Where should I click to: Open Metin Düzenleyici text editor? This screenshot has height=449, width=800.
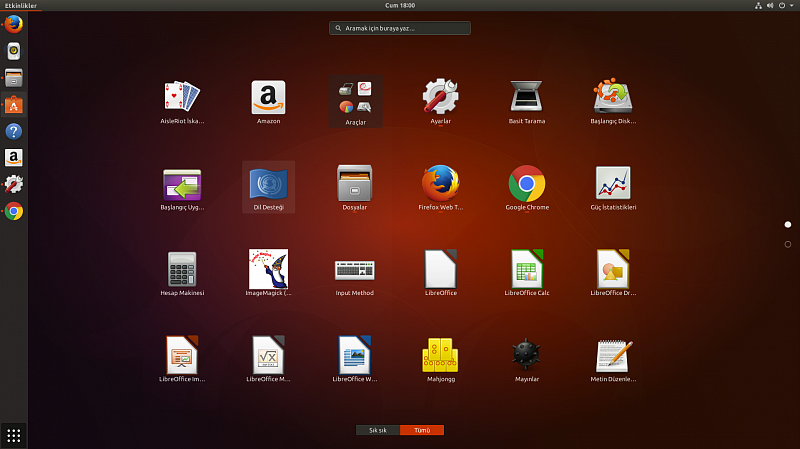613,359
